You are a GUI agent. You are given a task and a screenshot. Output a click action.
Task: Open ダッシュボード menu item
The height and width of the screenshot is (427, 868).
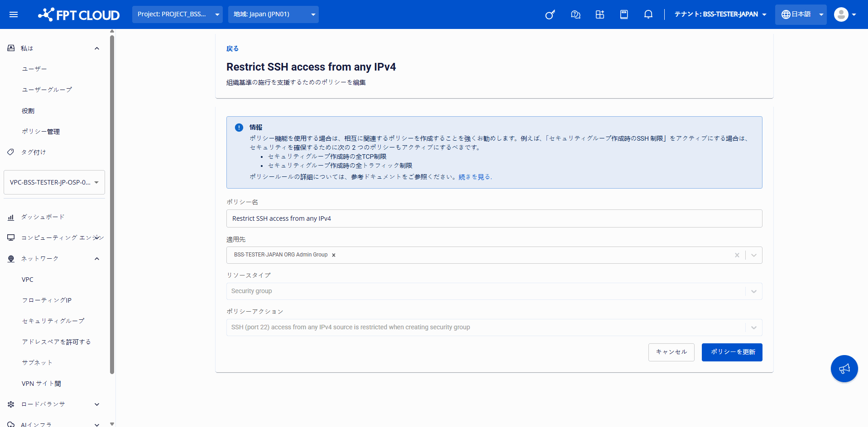point(43,217)
